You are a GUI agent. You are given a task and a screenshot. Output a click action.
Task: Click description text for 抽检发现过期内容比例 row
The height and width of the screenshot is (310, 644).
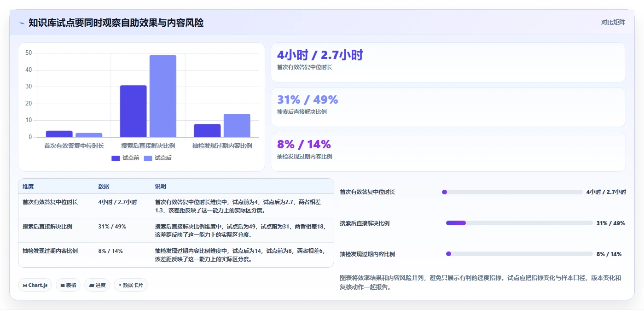240,255
